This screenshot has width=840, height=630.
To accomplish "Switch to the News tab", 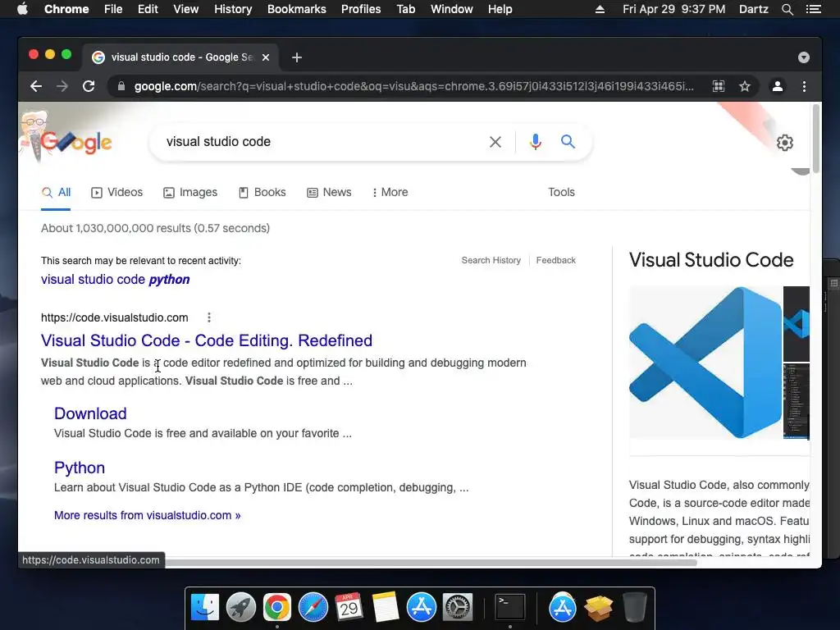I will coord(329,192).
